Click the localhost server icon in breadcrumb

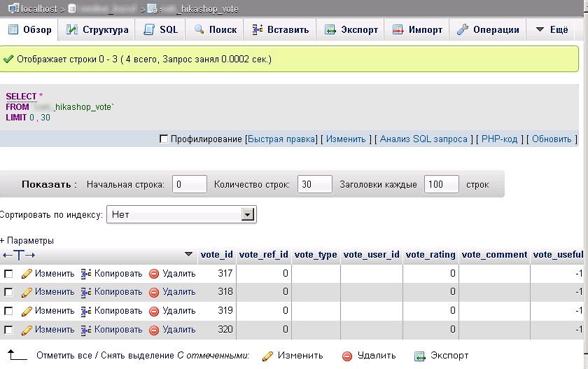pyautogui.click(x=7, y=8)
